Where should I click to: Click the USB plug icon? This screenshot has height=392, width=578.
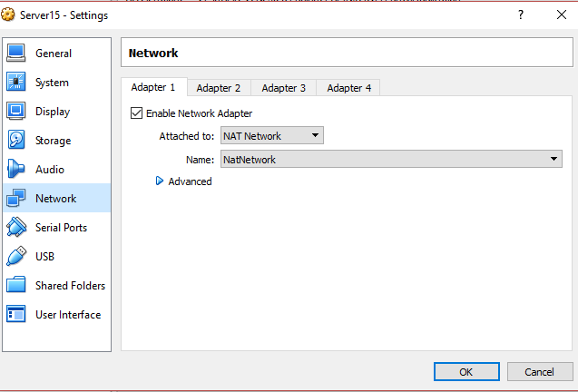[15, 256]
